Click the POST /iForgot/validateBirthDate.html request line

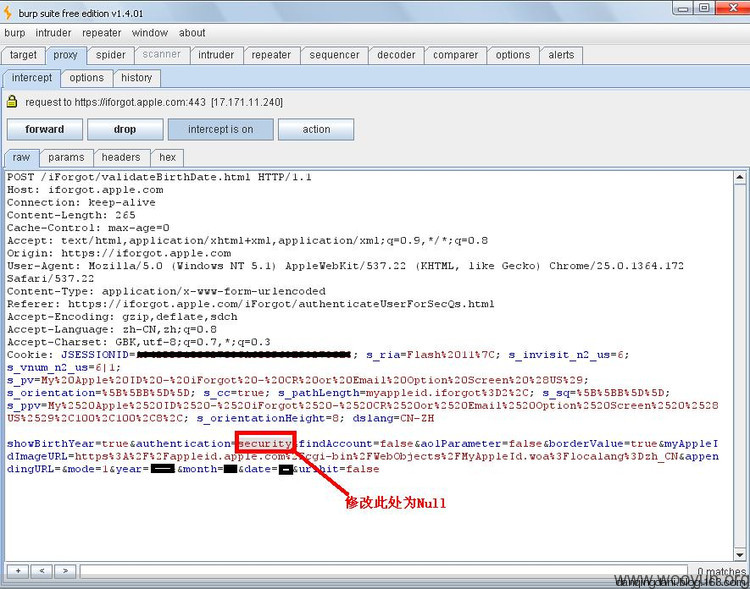(159, 177)
